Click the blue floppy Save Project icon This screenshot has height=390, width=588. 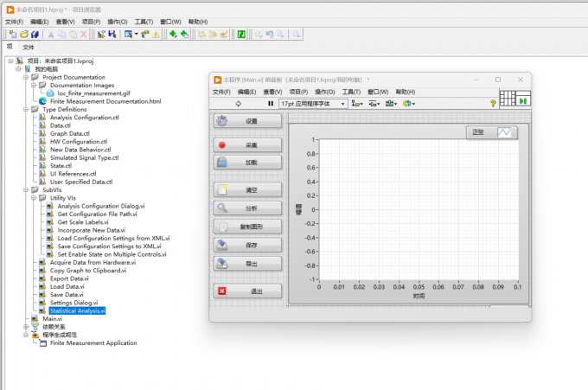tap(112, 34)
